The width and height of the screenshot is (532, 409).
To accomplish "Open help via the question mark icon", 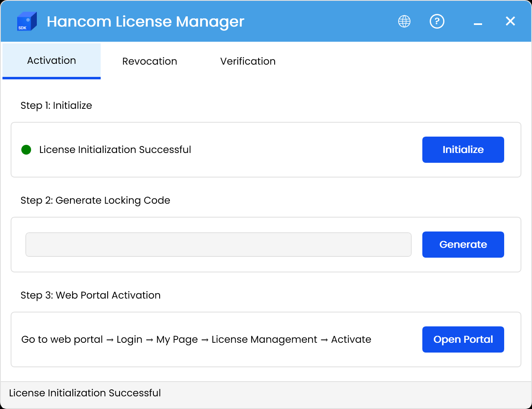I will pos(437,21).
